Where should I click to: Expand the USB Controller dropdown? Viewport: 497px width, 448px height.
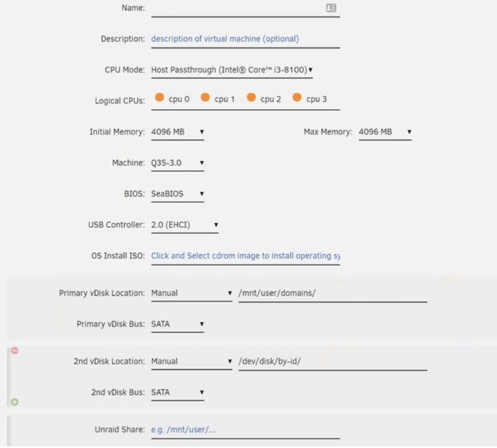pos(185,225)
